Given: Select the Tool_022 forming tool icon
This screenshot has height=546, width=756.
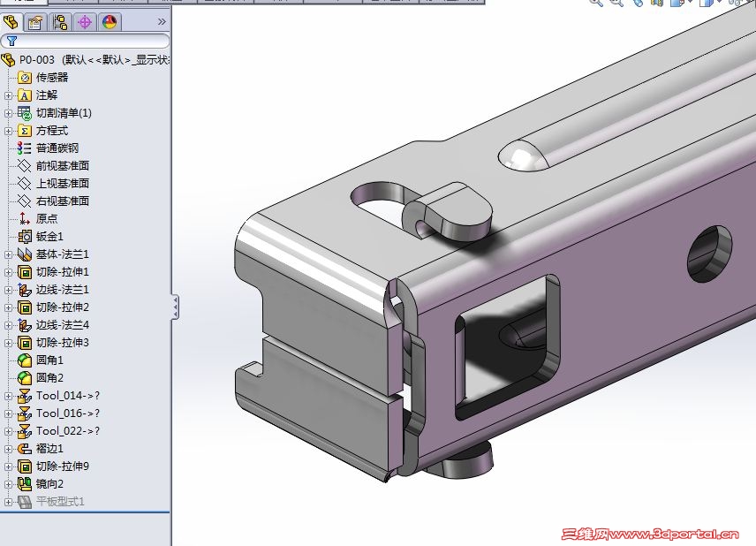Looking at the screenshot, I should coord(25,431).
